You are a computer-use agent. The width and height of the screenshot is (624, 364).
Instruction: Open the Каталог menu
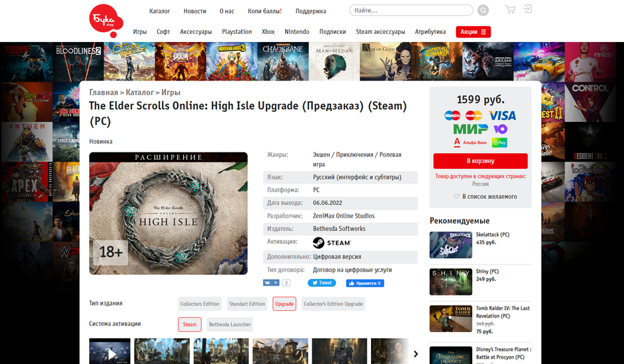tap(160, 11)
